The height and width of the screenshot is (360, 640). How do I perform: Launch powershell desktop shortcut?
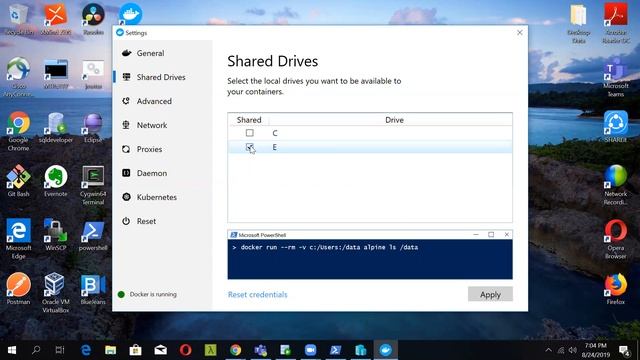point(93,235)
